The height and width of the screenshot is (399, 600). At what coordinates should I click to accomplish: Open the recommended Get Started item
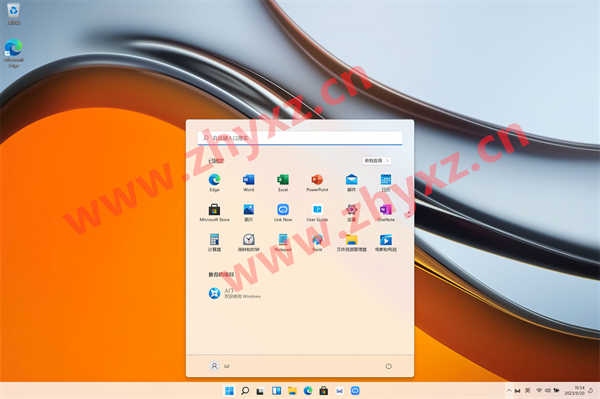click(x=235, y=293)
